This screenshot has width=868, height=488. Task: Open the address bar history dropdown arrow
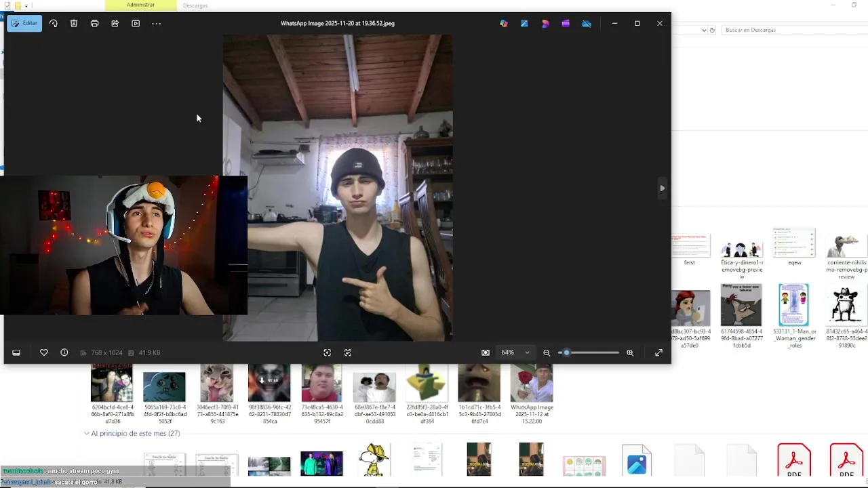tap(704, 30)
